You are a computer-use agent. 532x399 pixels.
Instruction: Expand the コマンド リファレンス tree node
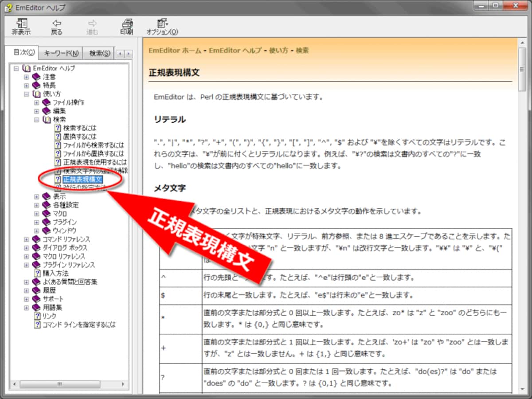[27, 239]
